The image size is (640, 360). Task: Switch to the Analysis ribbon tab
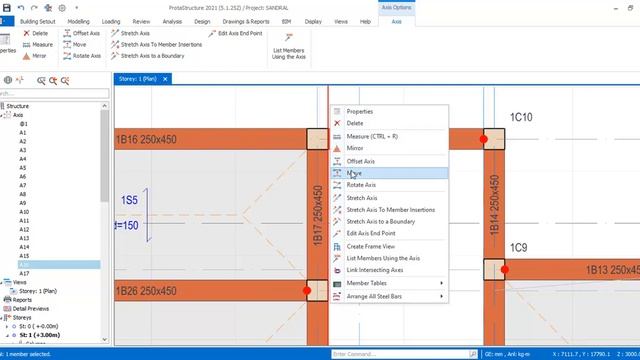coord(172,21)
